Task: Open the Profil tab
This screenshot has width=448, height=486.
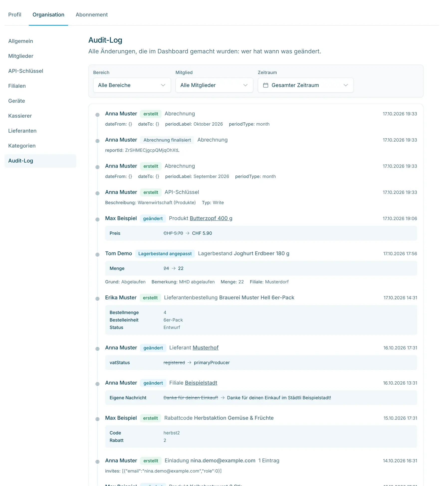Action: 15,15
